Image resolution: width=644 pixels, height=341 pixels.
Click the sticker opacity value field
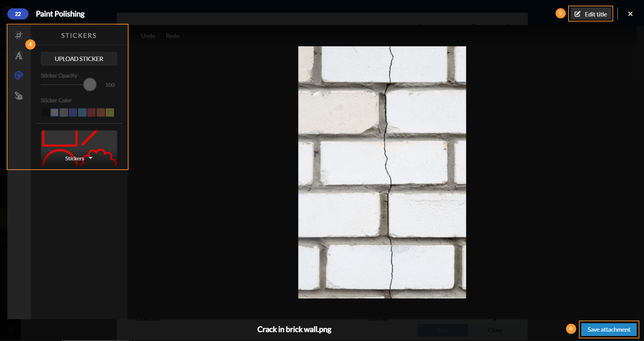pos(110,85)
